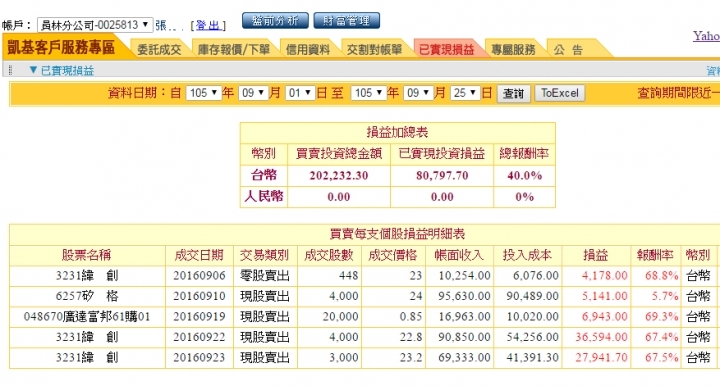Click the panel drag handle beside 已實現損益
720x386 pixels.
(10, 70)
